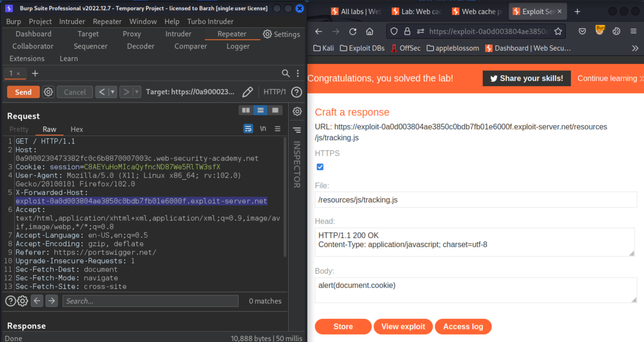This screenshot has width=644, height=342.
Task: Go back in Firefox with back arrow
Action: click(x=319, y=32)
